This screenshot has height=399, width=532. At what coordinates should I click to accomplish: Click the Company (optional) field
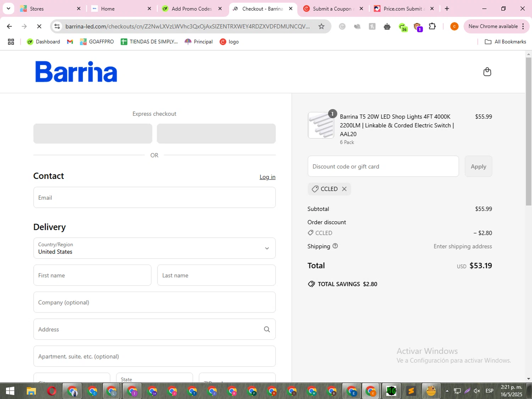click(154, 302)
